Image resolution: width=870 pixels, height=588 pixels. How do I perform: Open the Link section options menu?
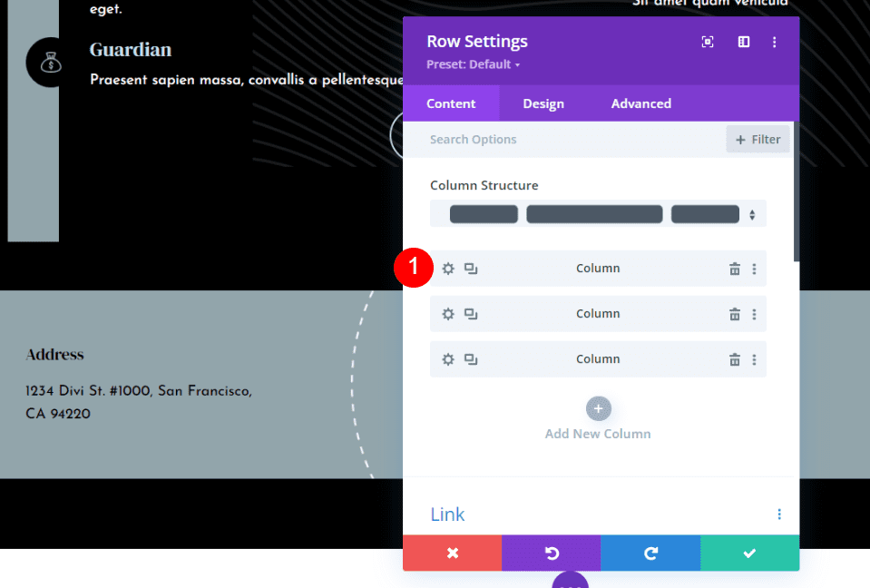pos(778,514)
